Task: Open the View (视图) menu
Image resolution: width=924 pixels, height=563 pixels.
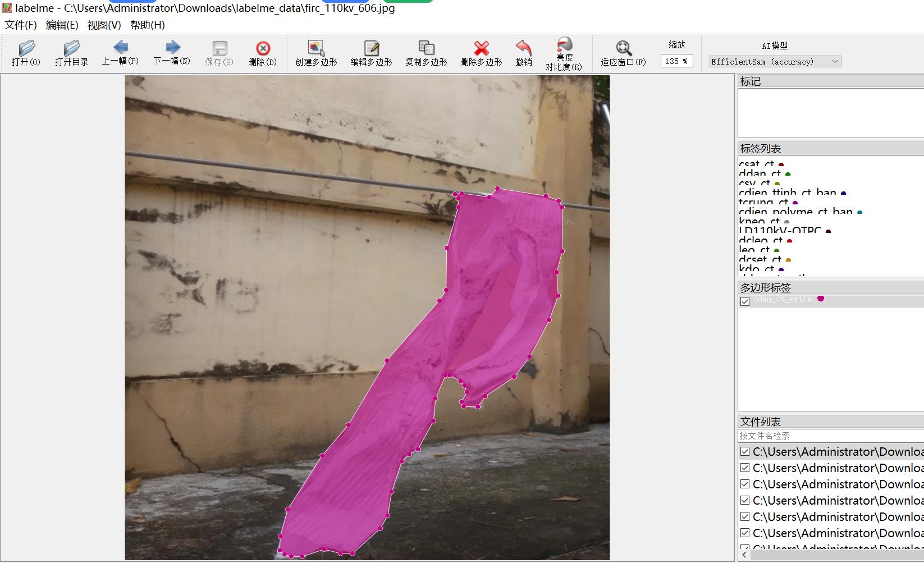Action: 104,25
